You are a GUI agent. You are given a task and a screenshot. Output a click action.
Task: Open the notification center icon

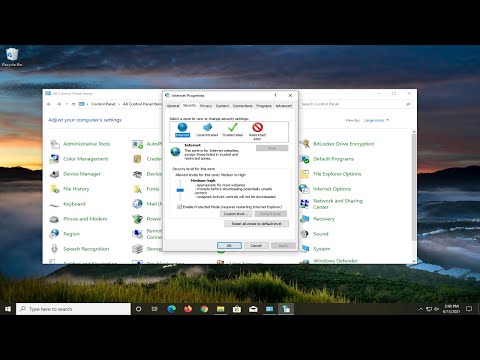(469, 309)
